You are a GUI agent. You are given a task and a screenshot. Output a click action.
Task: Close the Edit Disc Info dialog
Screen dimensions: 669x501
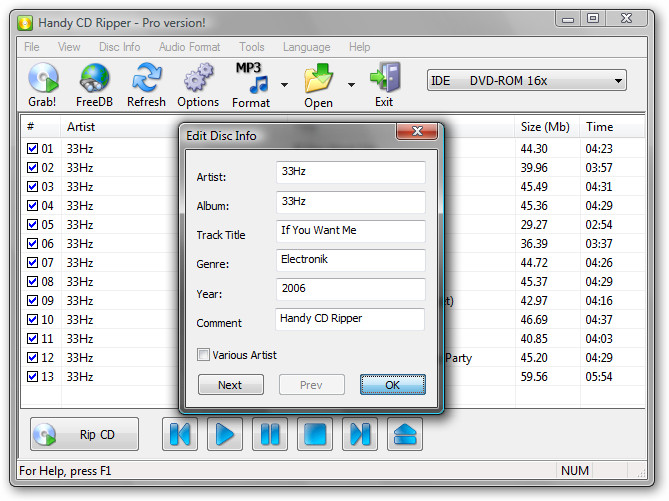pyautogui.click(x=417, y=131)
